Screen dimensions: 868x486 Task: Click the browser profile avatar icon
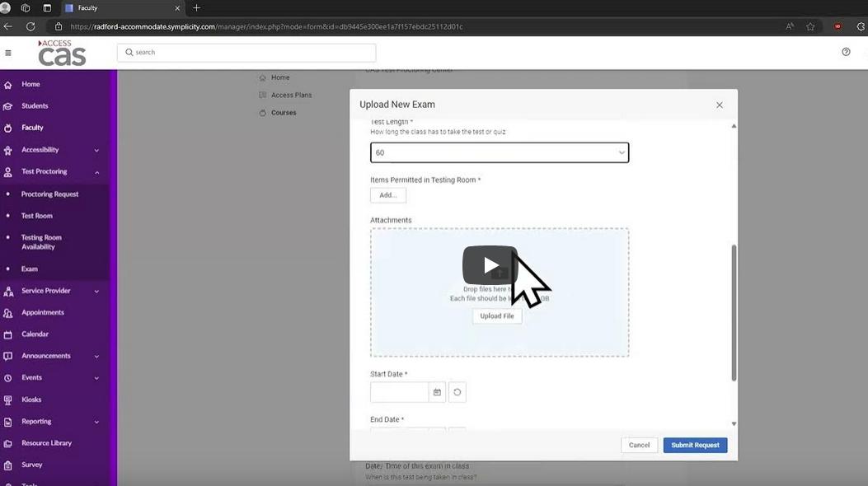6,7
